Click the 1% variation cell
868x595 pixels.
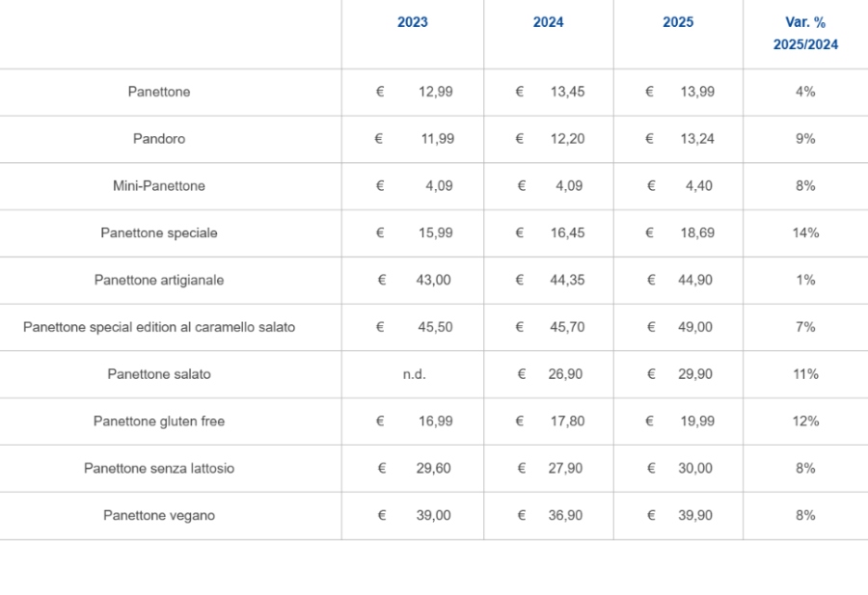coord(805,281)
